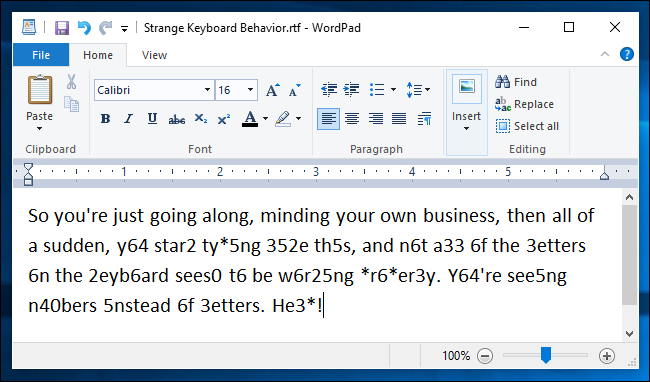Open the File menu
The image size is (650, 382).
pos(41,55)
